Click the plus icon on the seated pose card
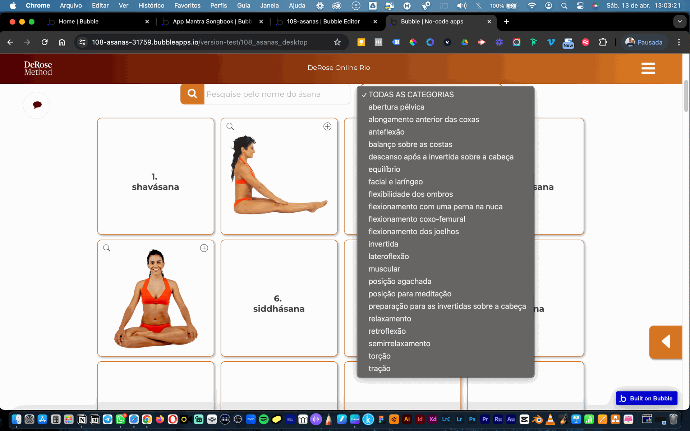This screenshot has width=690, height=431. coord(327,126)
